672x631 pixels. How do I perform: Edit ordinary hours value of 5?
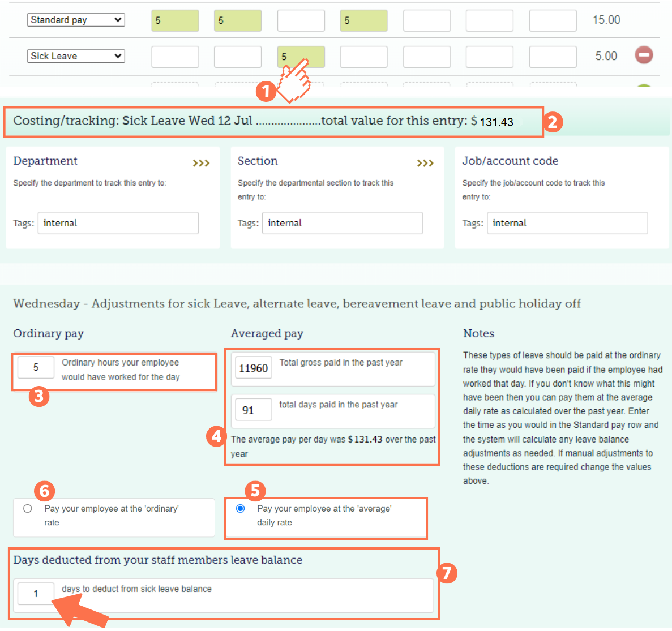pos(36,367)
